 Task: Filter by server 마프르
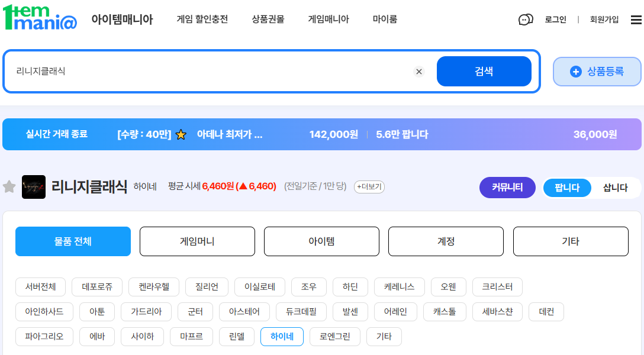[x=191, y=337]
